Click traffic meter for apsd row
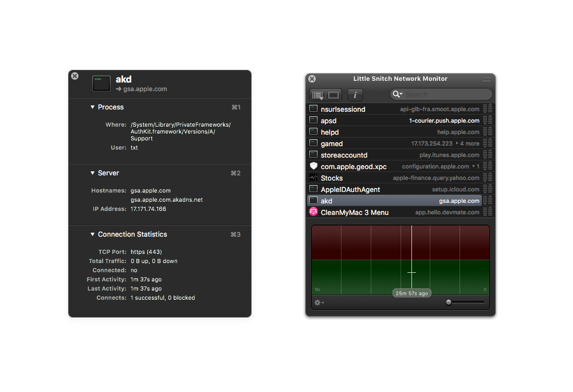This screenshot has height=392, width=573. pos(488,120)
